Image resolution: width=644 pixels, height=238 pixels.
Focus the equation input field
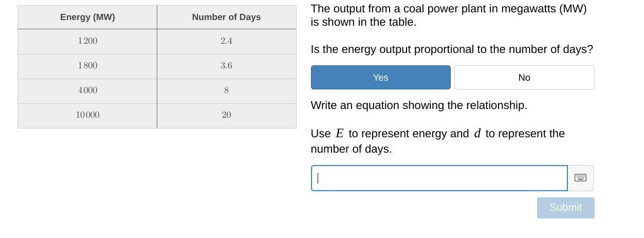click(x=439, y=178)
